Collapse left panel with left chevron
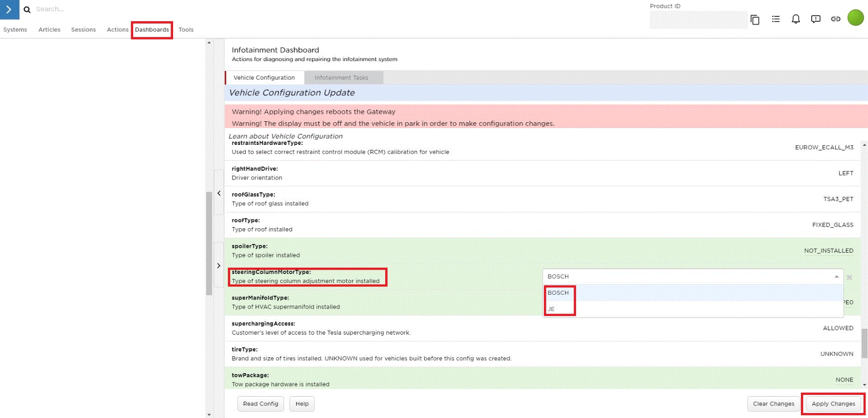Screen dimensions: 868x418 pyautogui.click(x=219, y=193)
